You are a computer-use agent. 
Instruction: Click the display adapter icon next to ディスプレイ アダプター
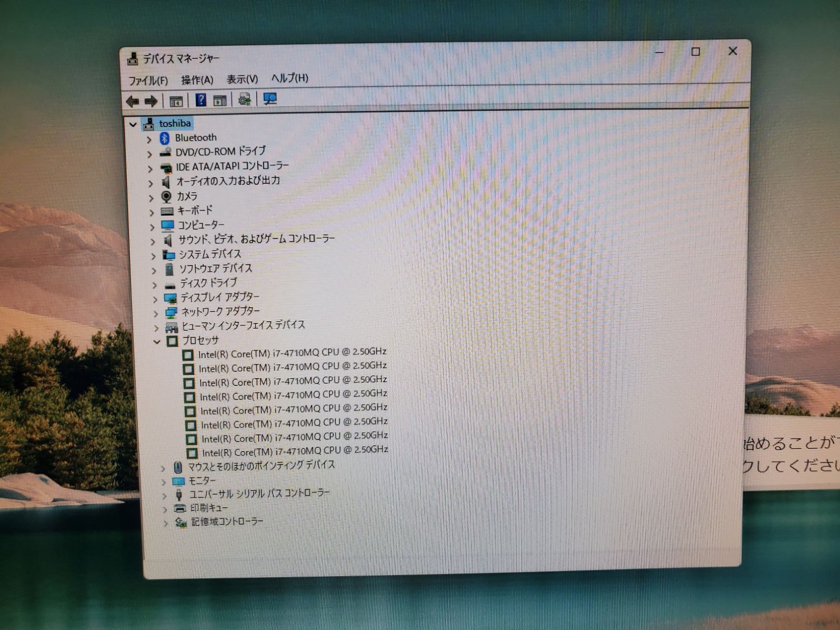tap(170, 299)
